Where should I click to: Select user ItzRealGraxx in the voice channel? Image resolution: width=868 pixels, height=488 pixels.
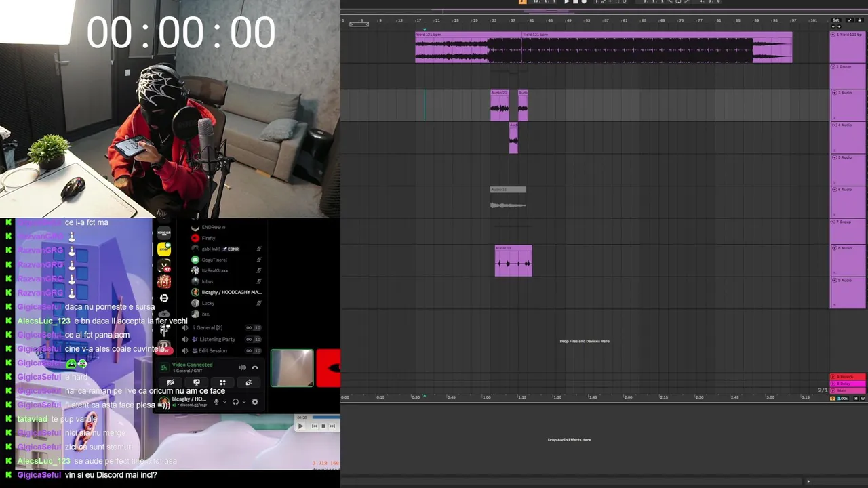(x=215, y=270)
